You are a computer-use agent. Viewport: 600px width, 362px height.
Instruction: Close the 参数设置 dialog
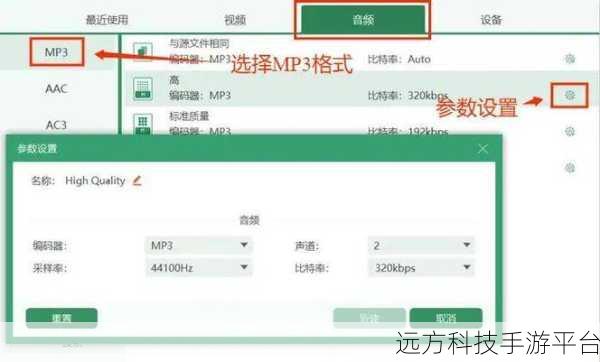483,148
